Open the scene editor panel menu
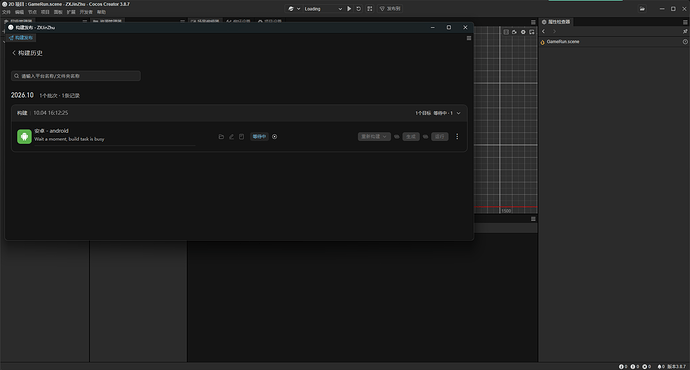This screenshot has height=370, width=690. click(533, 22)
